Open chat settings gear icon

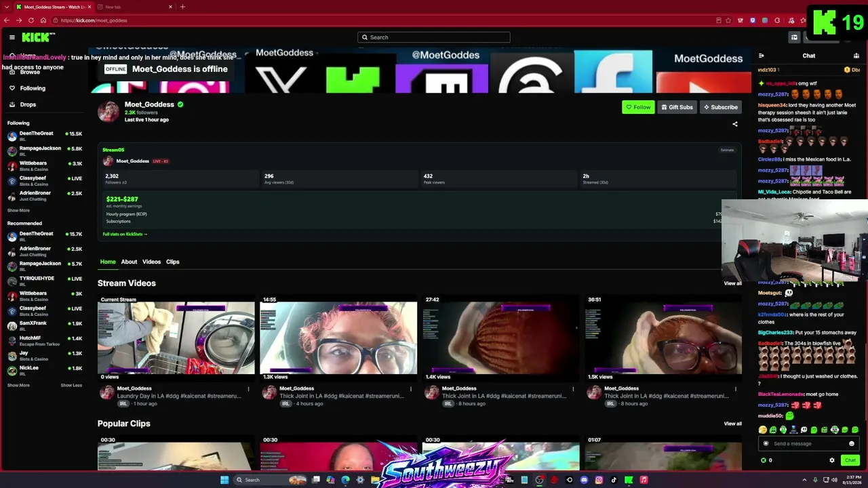click(x=832, y=460)
